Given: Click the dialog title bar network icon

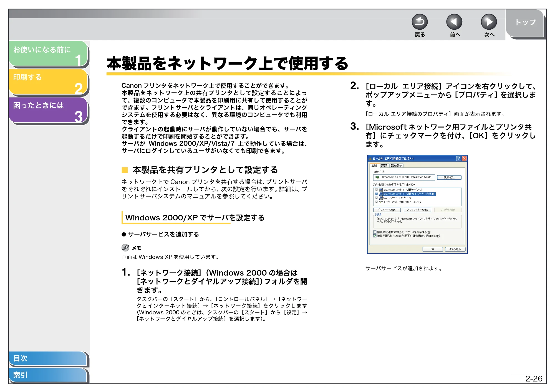Looking at the screenshot, I should [x=370, y=158].
